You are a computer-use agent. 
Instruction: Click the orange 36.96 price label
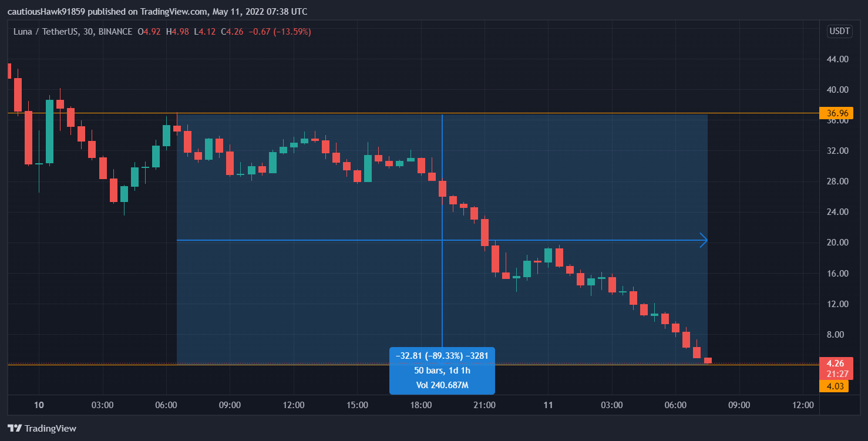tap(836, 113)
